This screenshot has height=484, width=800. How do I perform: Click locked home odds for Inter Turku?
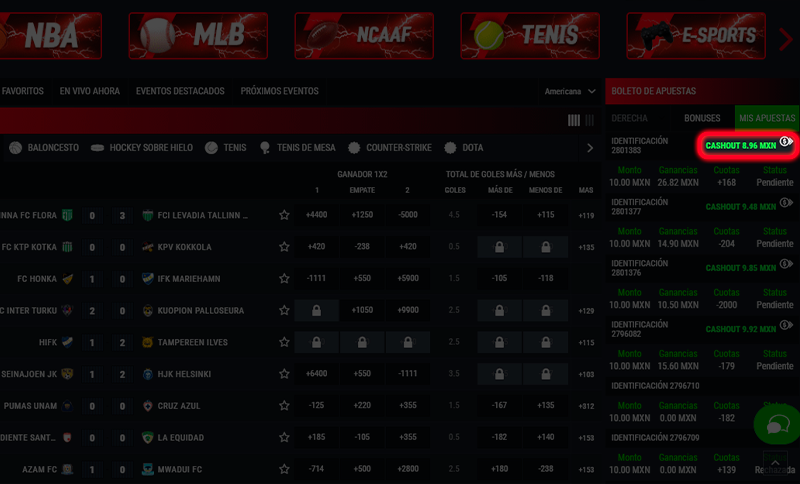coord(316,310)
